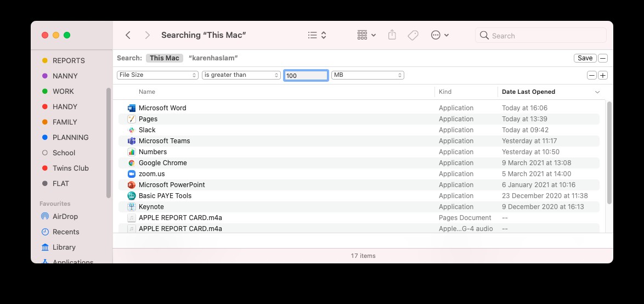Select the Keynote app icon
Viewport: 644px width, 304px height.
(132, 207)
